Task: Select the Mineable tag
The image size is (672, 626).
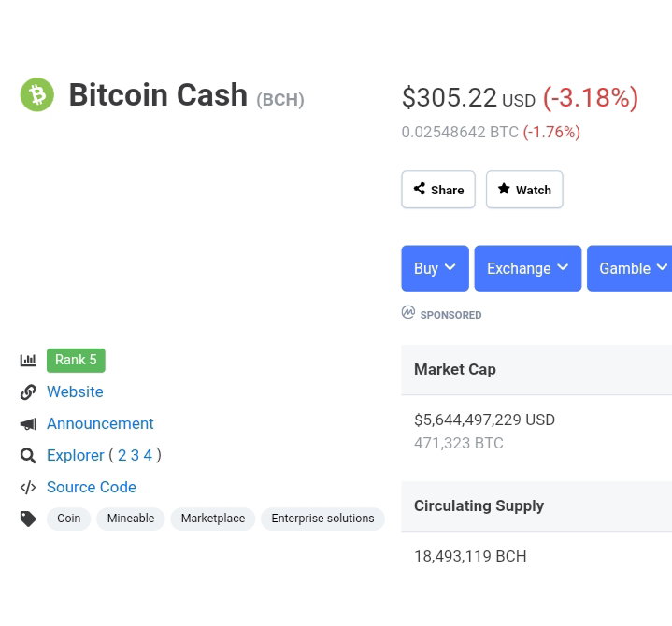Action: [x=131, y=519]
